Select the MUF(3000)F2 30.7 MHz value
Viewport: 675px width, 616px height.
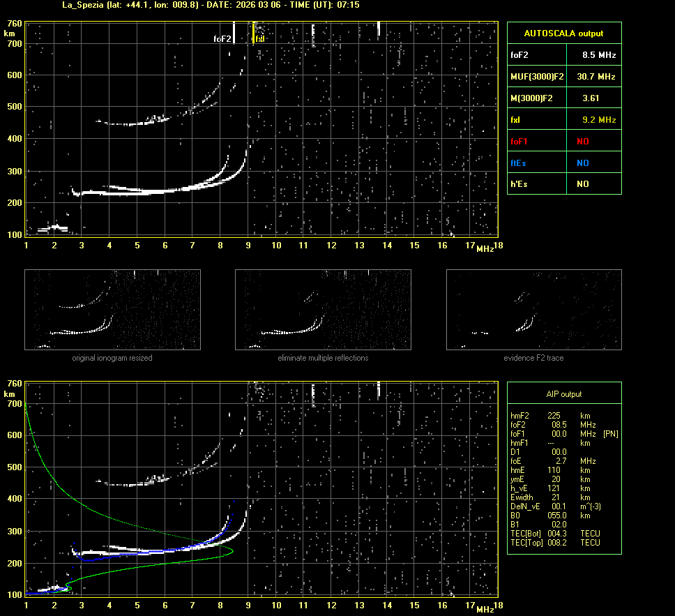click(x=599, y=76)
